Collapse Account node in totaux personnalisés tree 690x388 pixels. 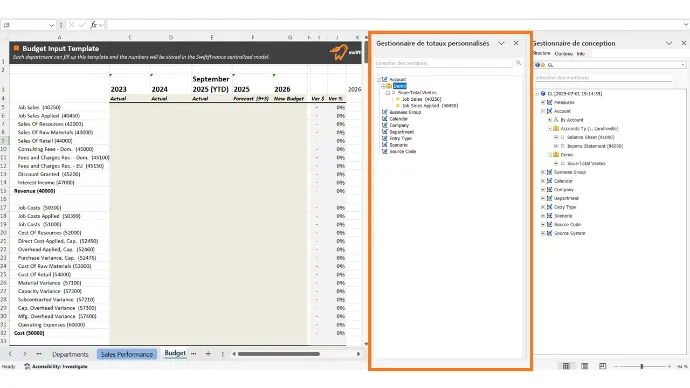coord(378,80)
